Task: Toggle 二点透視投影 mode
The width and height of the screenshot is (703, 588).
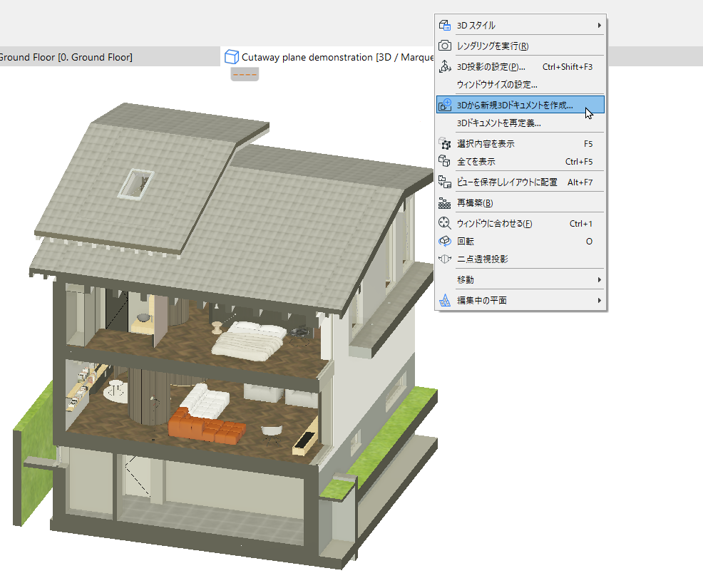Action: (520, 259)
